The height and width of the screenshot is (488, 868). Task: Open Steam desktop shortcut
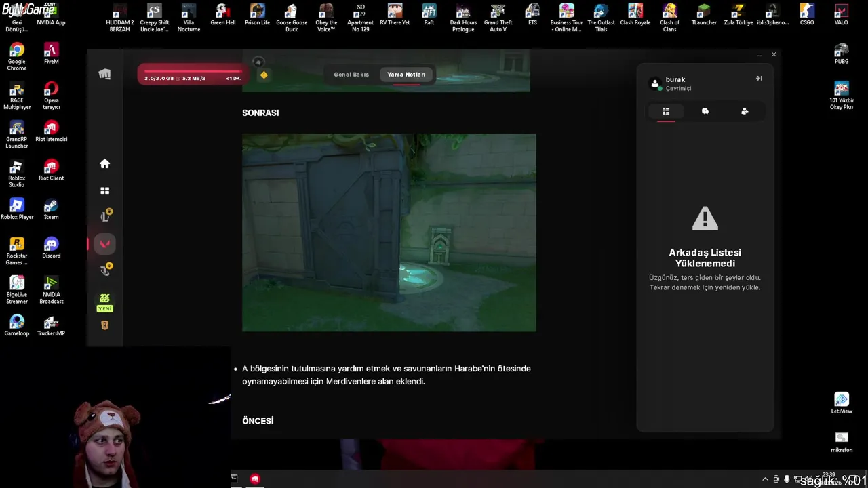pyautogui.click(x=51, y=209)
